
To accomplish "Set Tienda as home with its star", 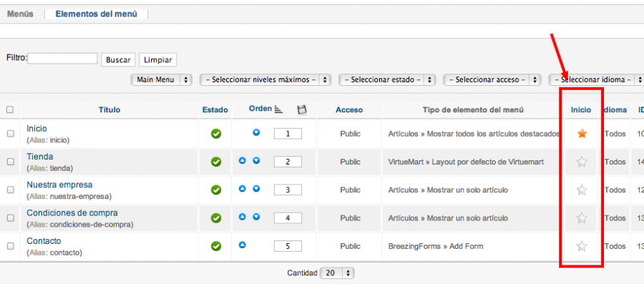I will click(x=582, y=162).
